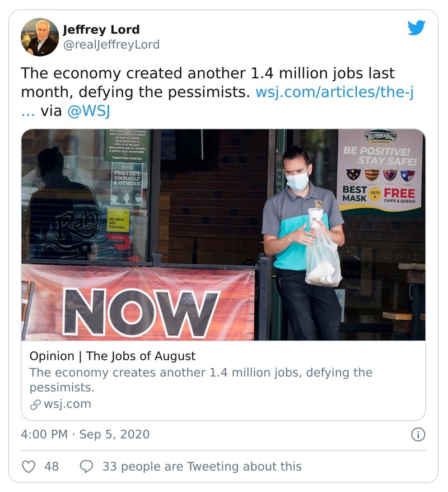
Task: Open the wsj.com domain in the card
Action: click(x=67, y=404)
